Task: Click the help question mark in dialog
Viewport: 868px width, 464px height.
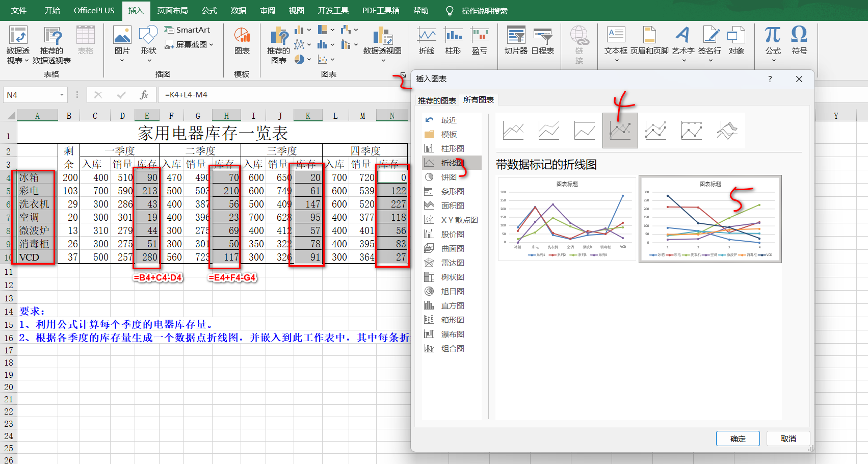Action: (770, 79)
